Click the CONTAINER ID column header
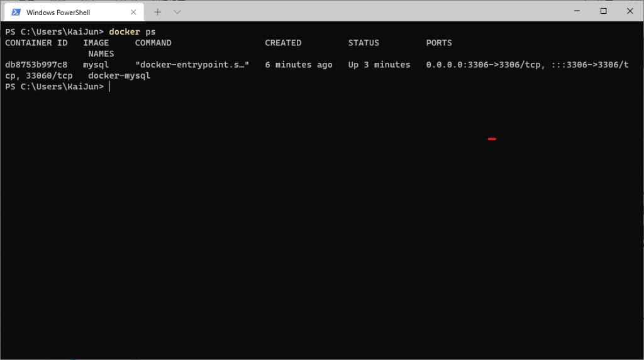644x360 pixels. click(36, 43)
